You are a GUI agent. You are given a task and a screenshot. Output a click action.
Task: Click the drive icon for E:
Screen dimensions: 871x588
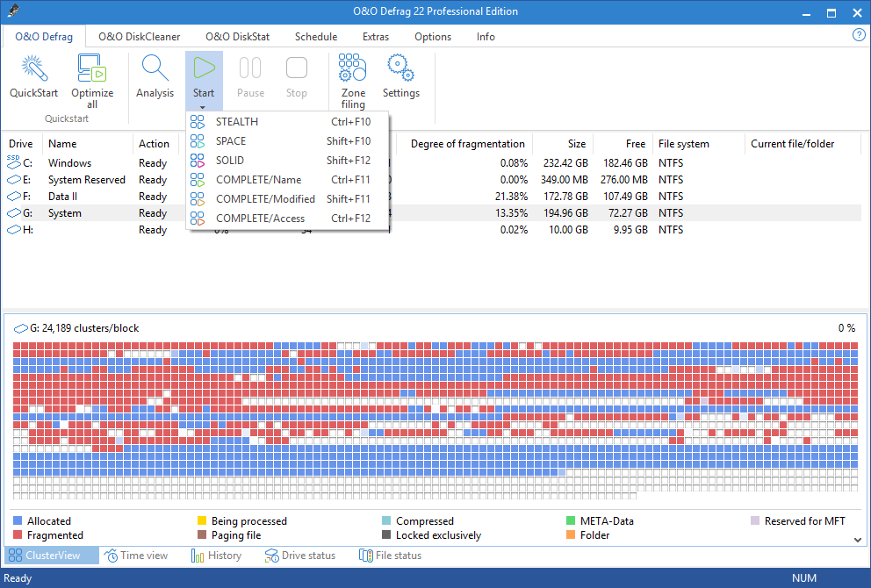tap(13, 179)
